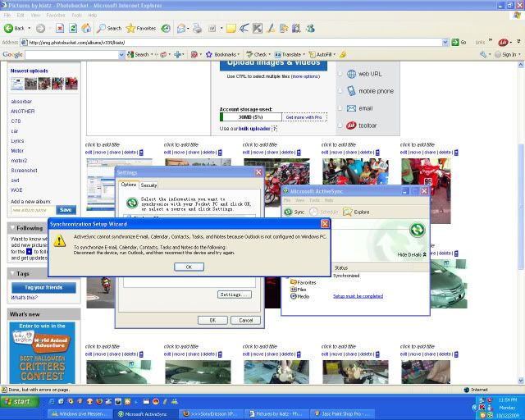The image size is (525, 420).
Task: Click the page scroll down arrow
Action: (x=521, y=381)
